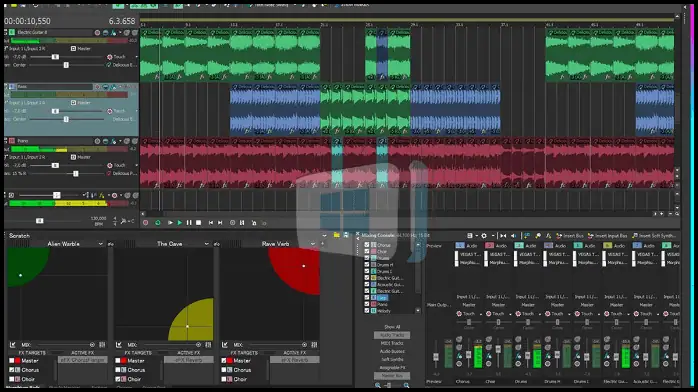Click graph icon under Rave Verb pad
Image resolution: width=698 pixels, height=392 pixels.
[x=225, y=345]
